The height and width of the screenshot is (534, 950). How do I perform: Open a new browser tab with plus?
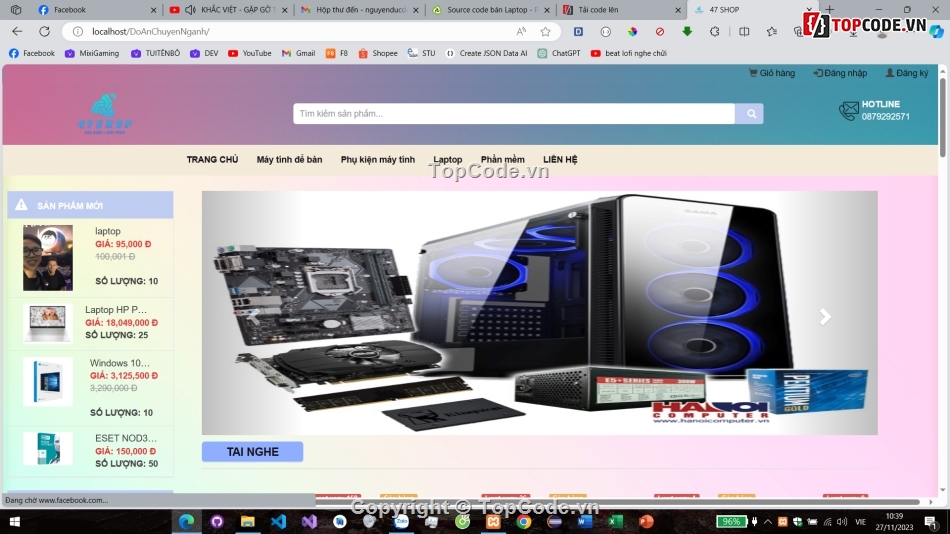click(x=829, y=9)
